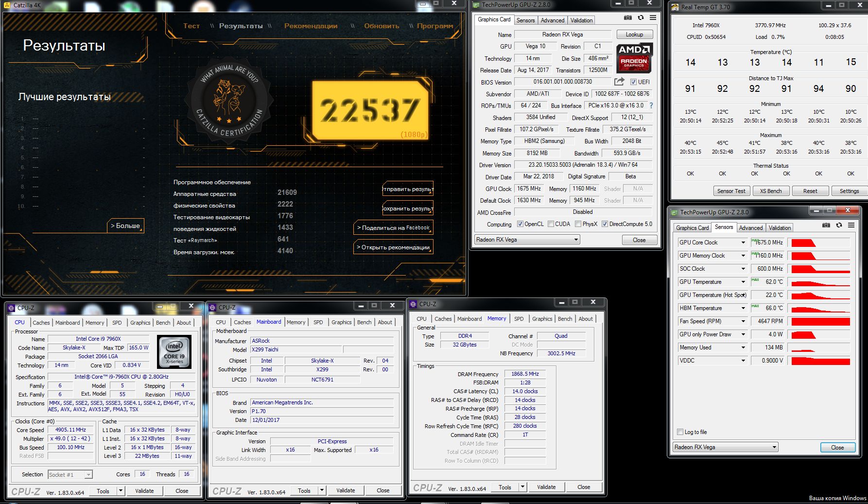This screenshot has width=868, height=504.
Task: Toggle the DirectCompute 5.0 checkbox
Action: coord(605,224)
